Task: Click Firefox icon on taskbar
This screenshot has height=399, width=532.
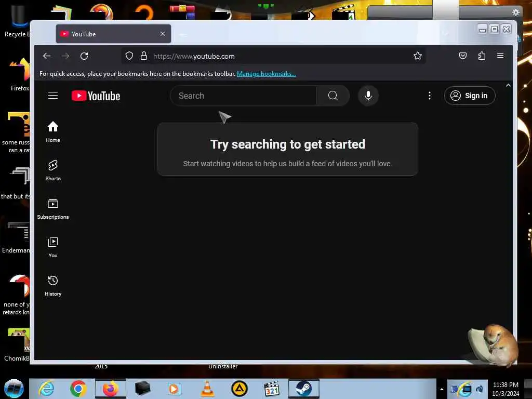Action: 111,389
